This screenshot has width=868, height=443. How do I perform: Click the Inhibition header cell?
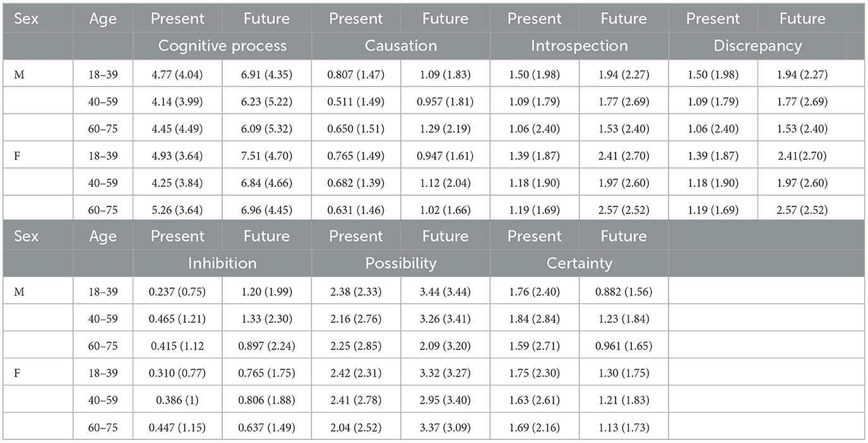222,263
